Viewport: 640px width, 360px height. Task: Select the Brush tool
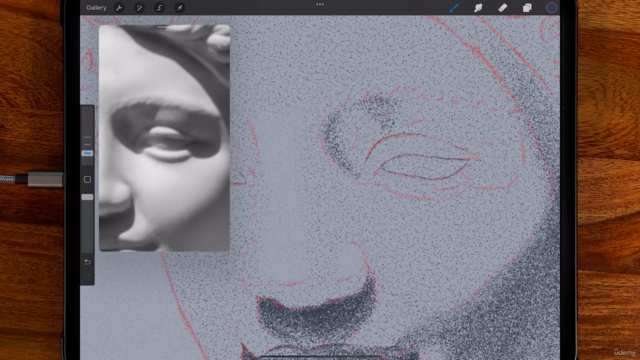coord(454,8)
